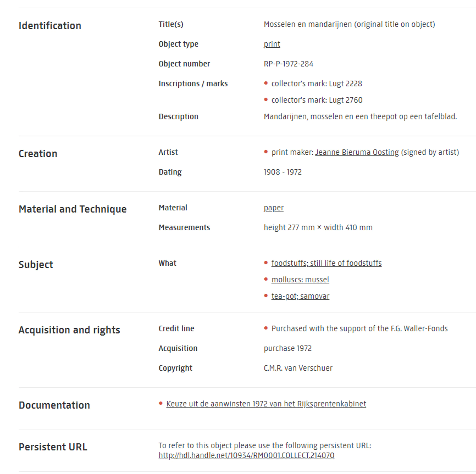Open the Jeanne Bieruma Oosting artist link
This screenshot has width=476, height=474.
356,152
